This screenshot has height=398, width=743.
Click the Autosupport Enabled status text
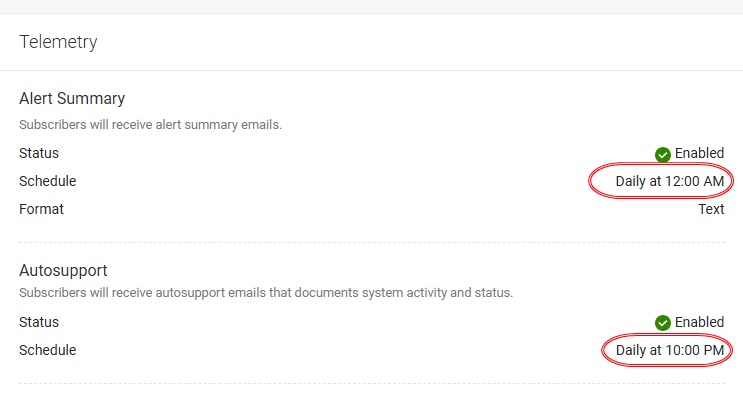(699, 322)
